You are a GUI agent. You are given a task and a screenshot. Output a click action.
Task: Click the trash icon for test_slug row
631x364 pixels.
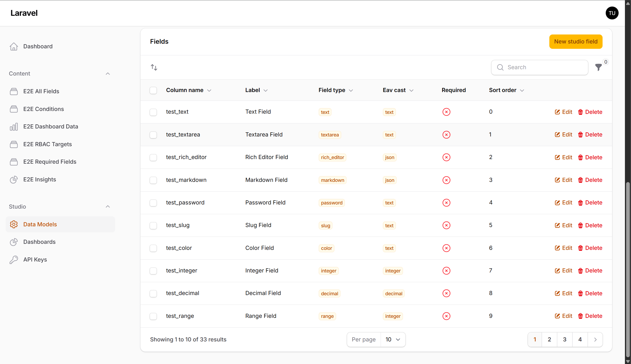[580, 226]
